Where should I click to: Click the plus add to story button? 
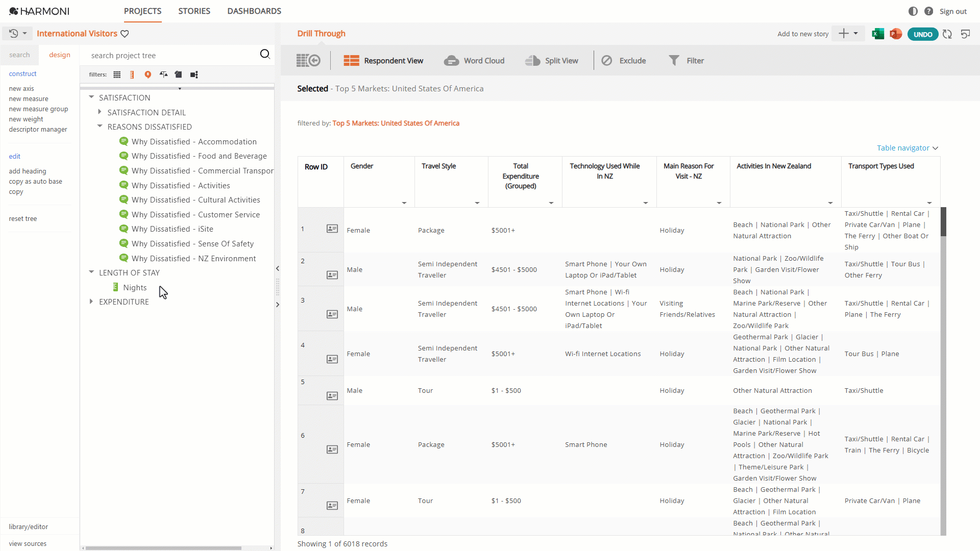843,34
